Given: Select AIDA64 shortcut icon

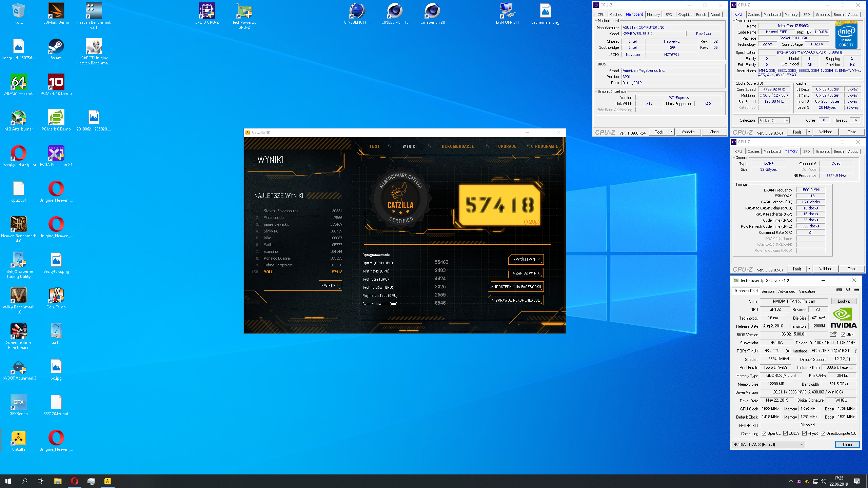Looking at the screenshot, I should pyautogui.click(x=19, y=85).
